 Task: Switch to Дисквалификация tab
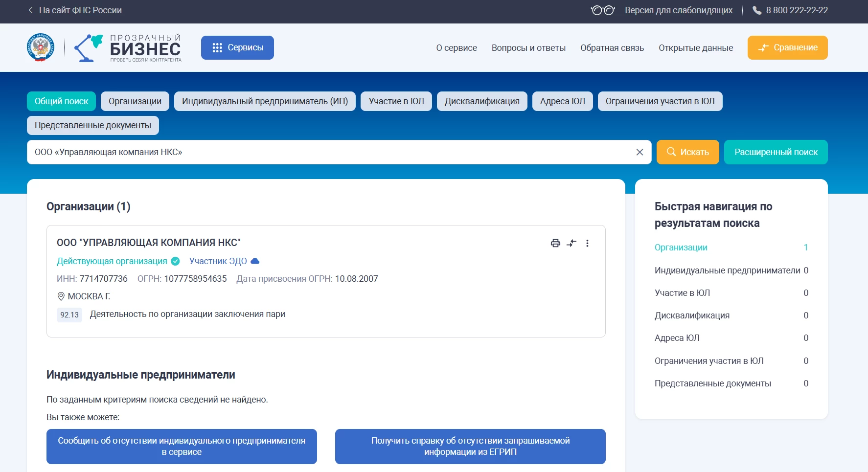pyautogui.click(x=482, y=101)
